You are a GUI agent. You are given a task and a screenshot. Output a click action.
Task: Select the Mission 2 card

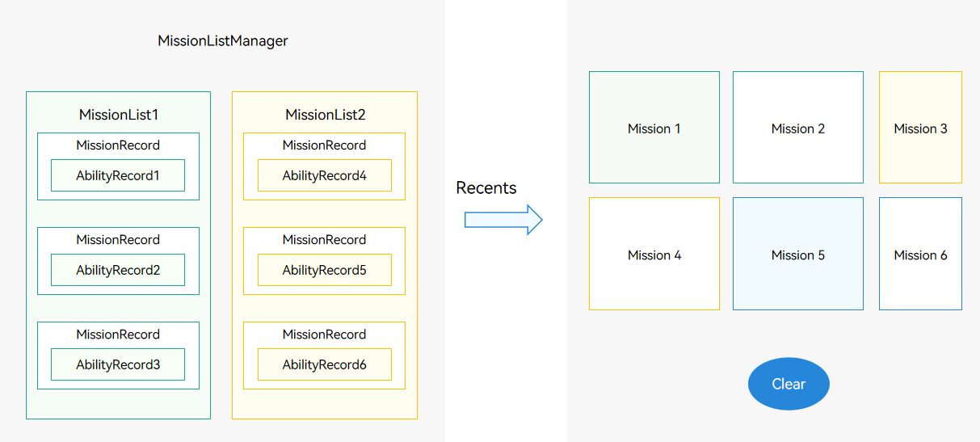(798, 128)
